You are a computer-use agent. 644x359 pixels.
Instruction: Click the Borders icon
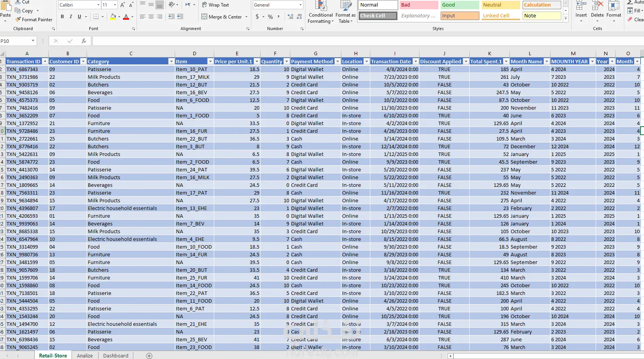(x=96, y=17)
